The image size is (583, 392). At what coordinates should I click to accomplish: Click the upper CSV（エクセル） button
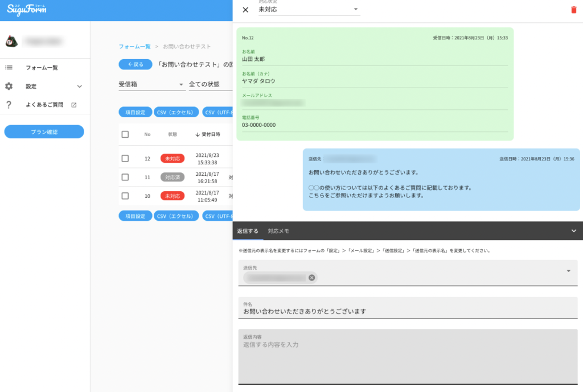click(x=176, y=112)
